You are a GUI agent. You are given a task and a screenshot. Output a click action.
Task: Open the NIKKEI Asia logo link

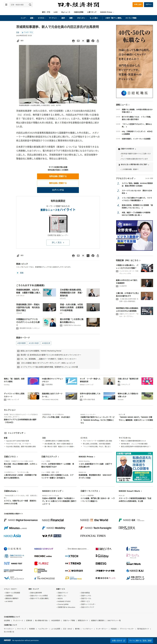[12, 536]
